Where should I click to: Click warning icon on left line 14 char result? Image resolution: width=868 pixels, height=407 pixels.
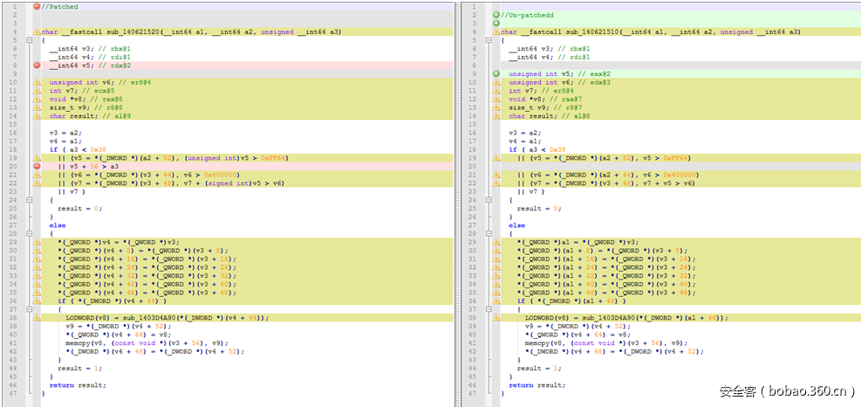37,116
